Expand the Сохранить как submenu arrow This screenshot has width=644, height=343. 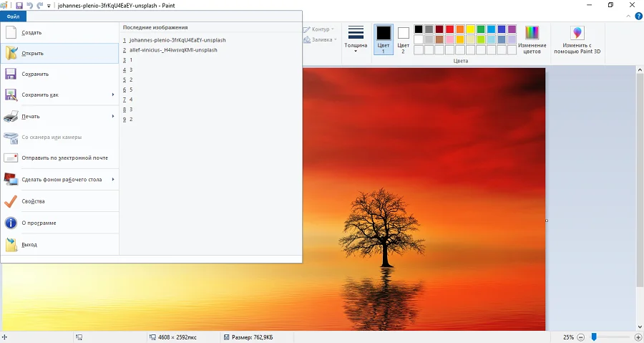point(113,95)
